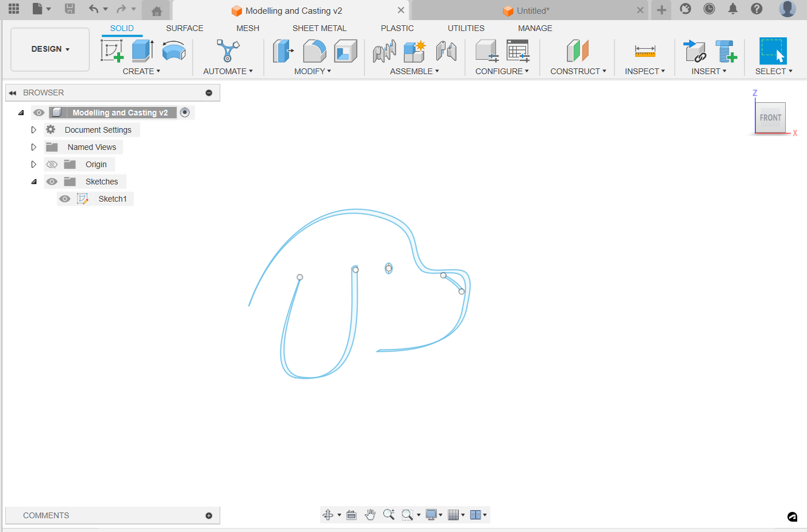This screenshot has height=532, width=807.
Task: Open the Change Parameters table icon
Action: tap(518, 51)
